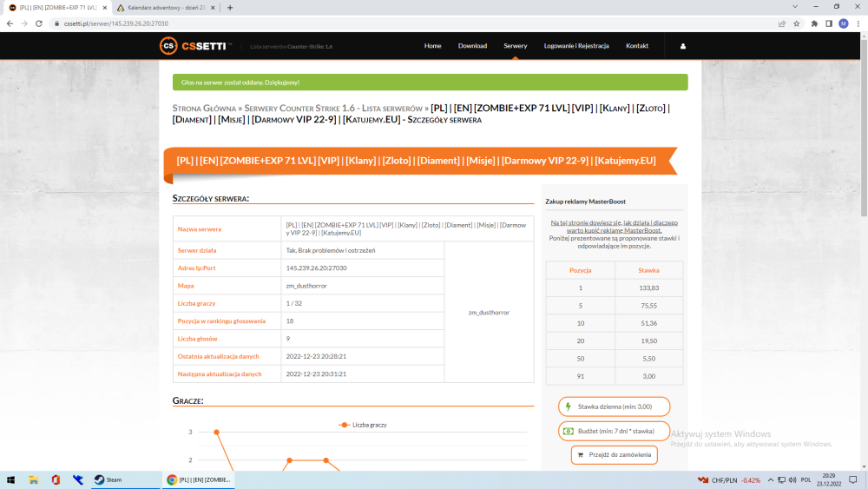Click the Stawka dzienna input field
The image size is (868, 489).
coord(615,406)
